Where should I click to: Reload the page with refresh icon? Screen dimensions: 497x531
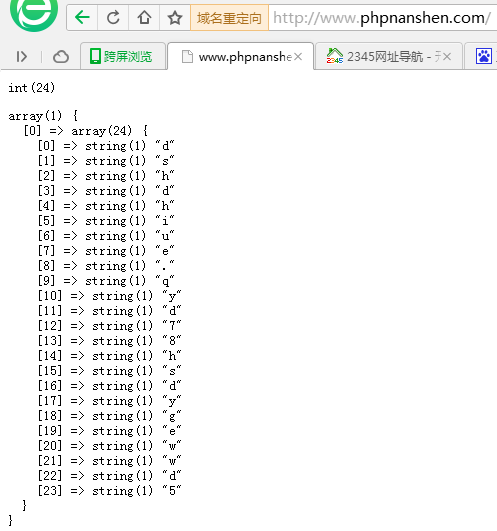(113, 18)
